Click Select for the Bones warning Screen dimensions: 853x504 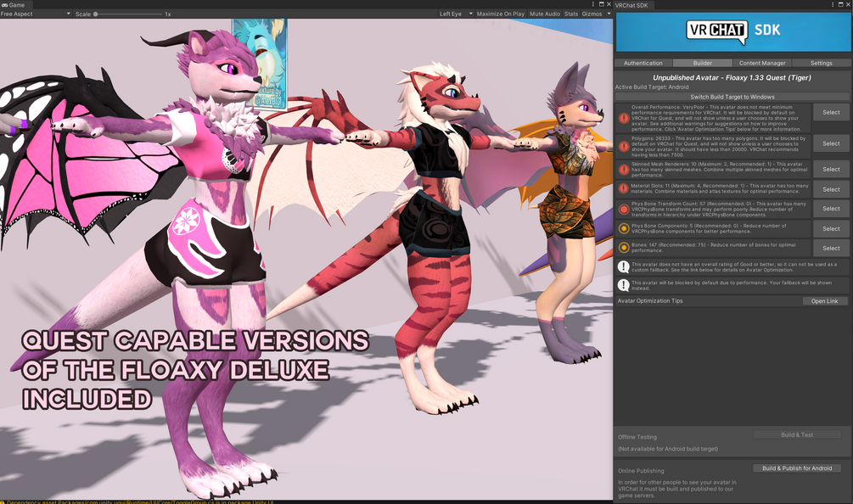click(x=831, y=248)
